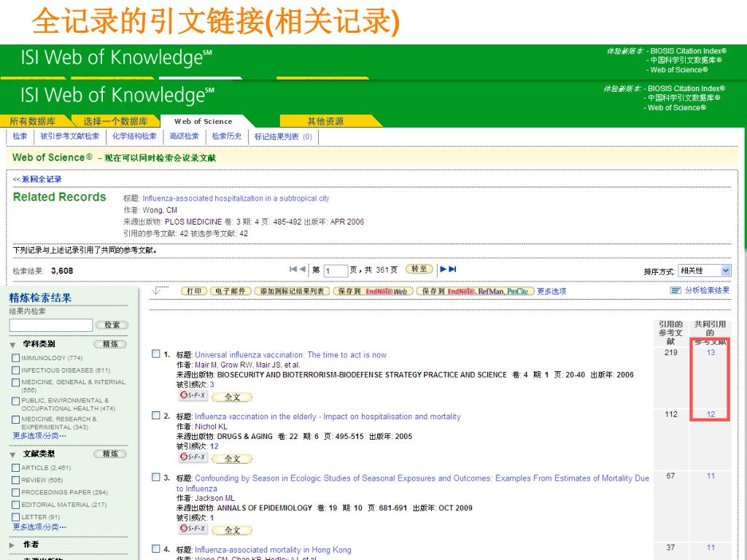Open the source record title 'Influenza-associated hospitalization in a subtropical city'

(236, 198)
